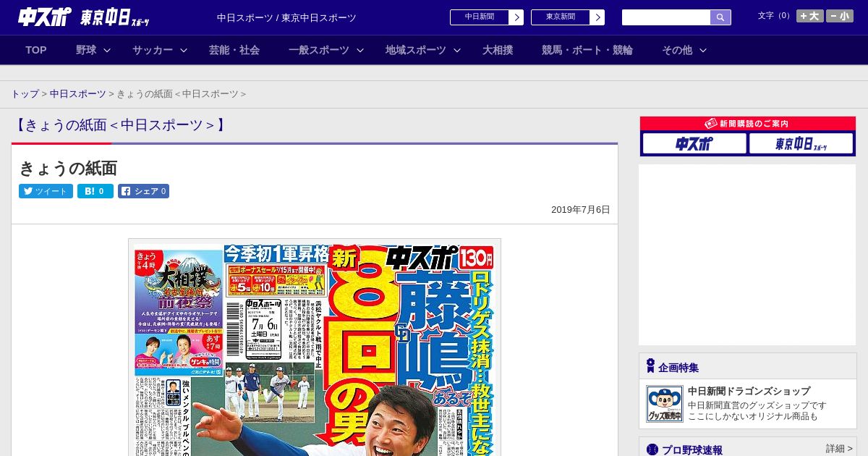868x456 pixels.
Task: Open the newspaper front page image
Action: 315,347
